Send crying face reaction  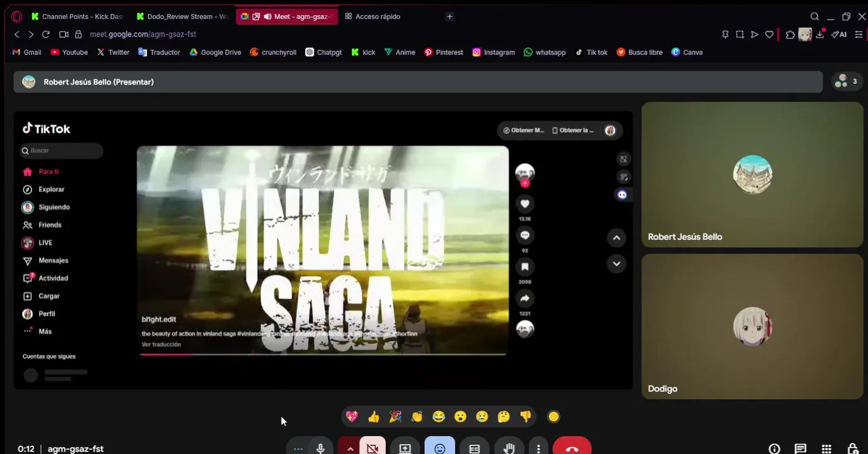(x=482, y=416)
